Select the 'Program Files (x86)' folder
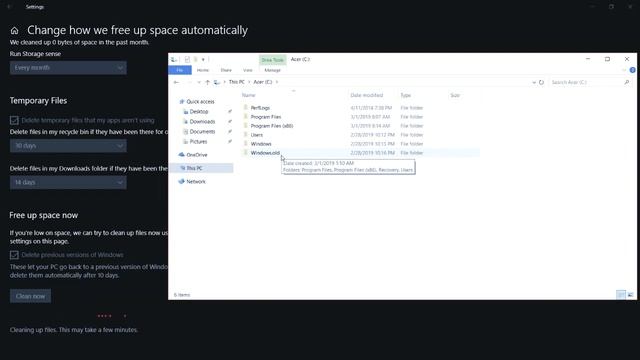 [272, 126]
